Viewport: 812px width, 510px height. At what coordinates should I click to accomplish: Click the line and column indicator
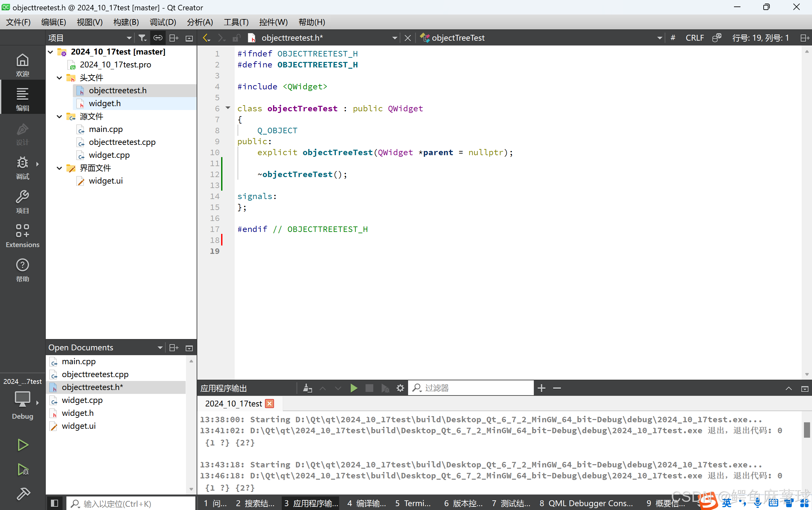pyautogui.click(x=760, y=38)
